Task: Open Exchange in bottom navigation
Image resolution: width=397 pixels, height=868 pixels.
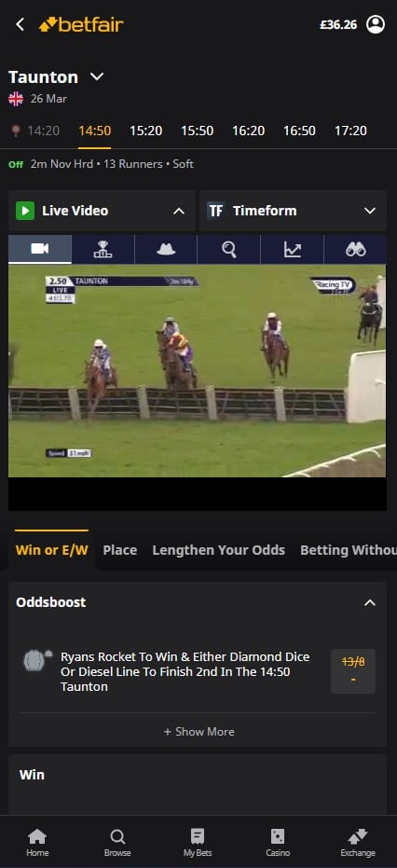Action: coord(358,843)
